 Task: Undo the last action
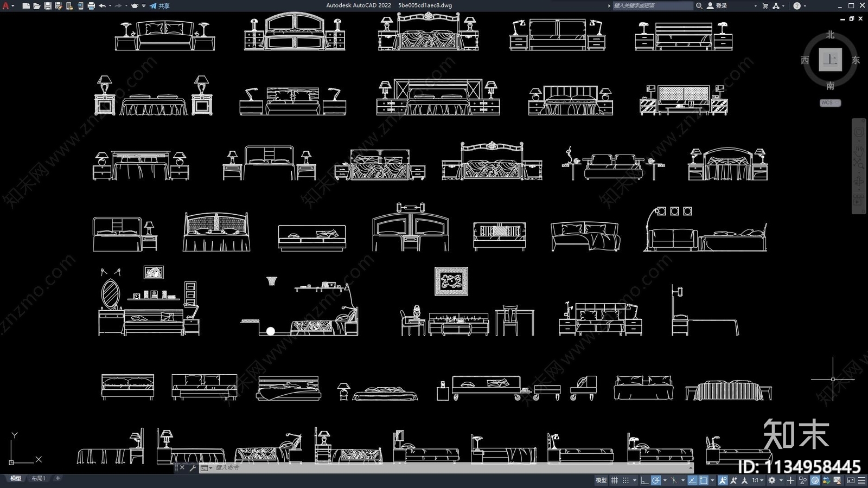103,5
